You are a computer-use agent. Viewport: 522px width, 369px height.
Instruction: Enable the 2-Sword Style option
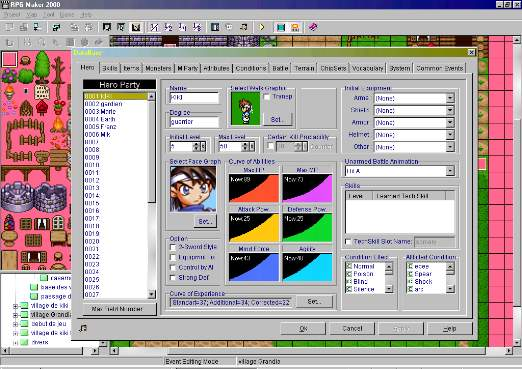[x=173, y=247]
